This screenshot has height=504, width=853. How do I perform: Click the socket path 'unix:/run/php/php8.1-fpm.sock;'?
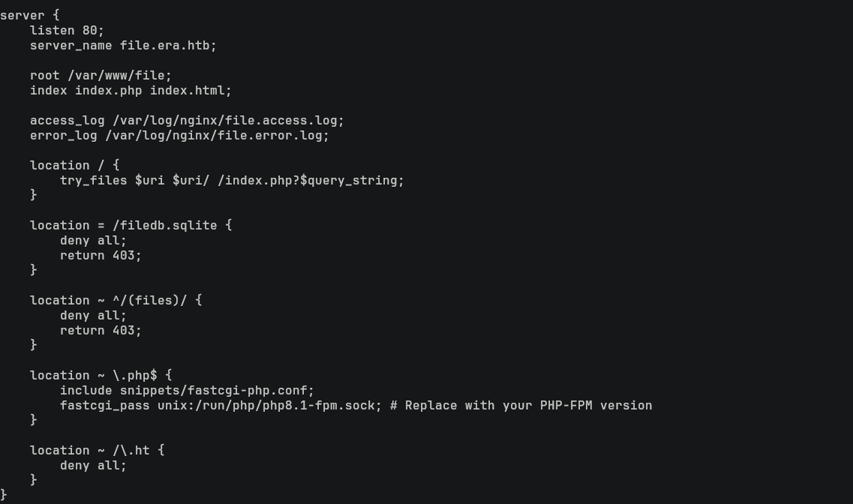point(269,405)
